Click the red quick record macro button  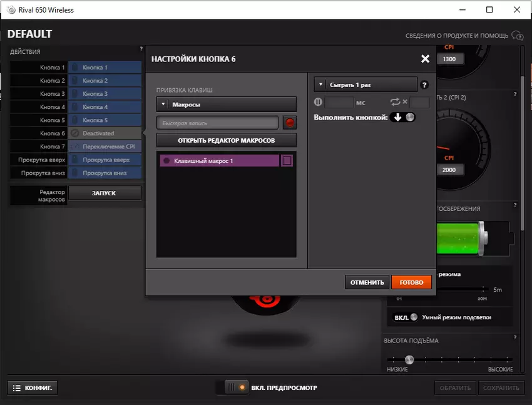pyautogui.click(x=289, y=123)
